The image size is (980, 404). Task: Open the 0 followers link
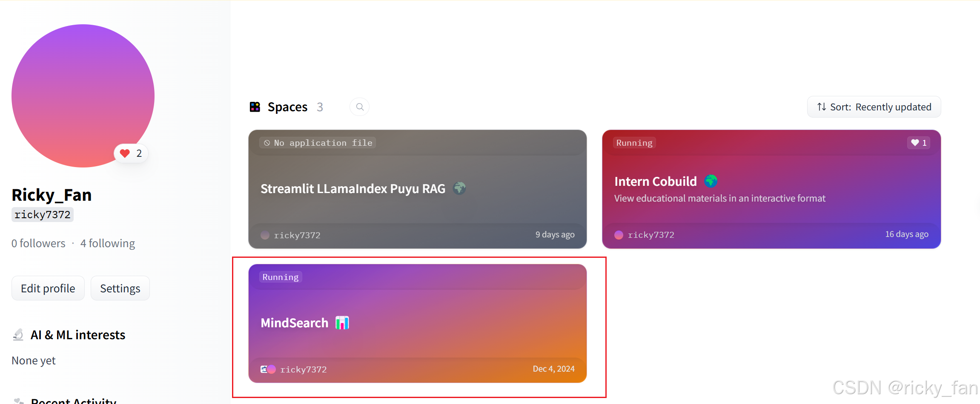[x=38, y=243]
